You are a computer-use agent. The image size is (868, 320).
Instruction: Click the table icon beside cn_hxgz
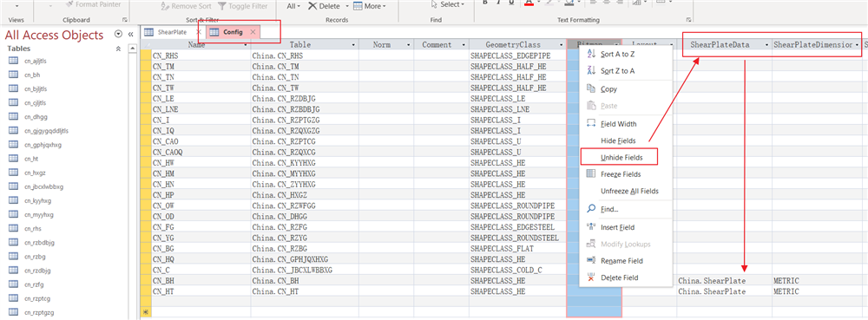point(14,173)
